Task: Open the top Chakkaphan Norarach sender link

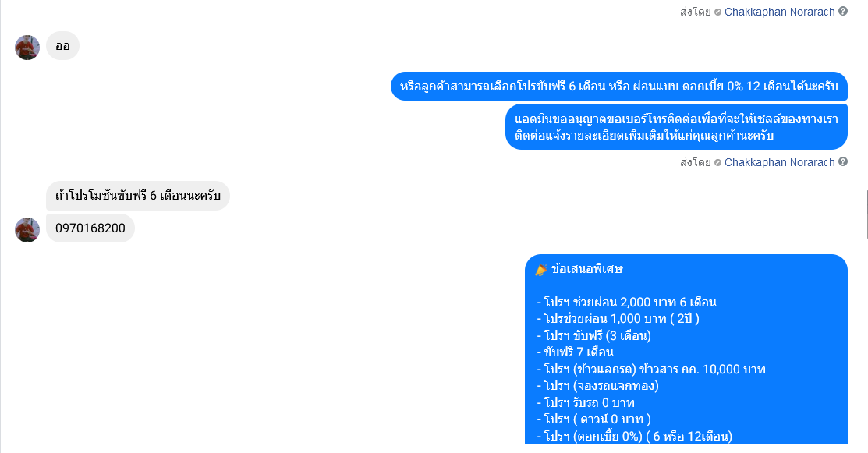Action: click(779, 12)
